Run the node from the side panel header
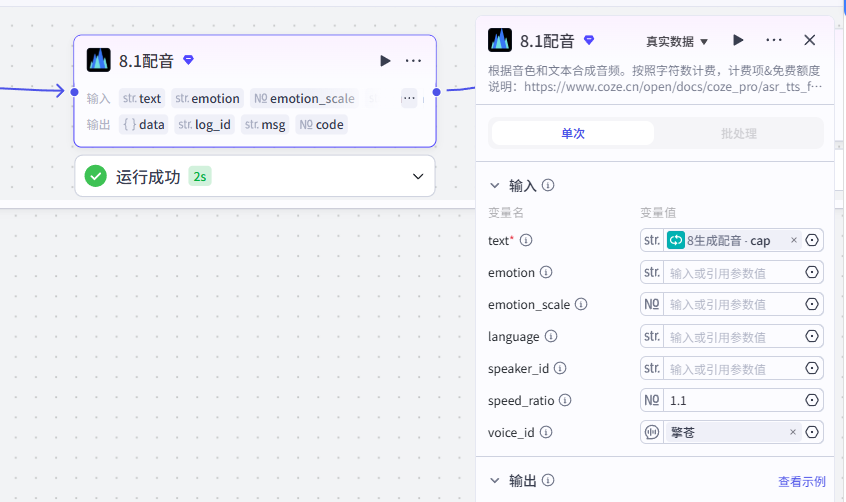Viewport: 846px width, 502px height. click(x=738, y=40)
